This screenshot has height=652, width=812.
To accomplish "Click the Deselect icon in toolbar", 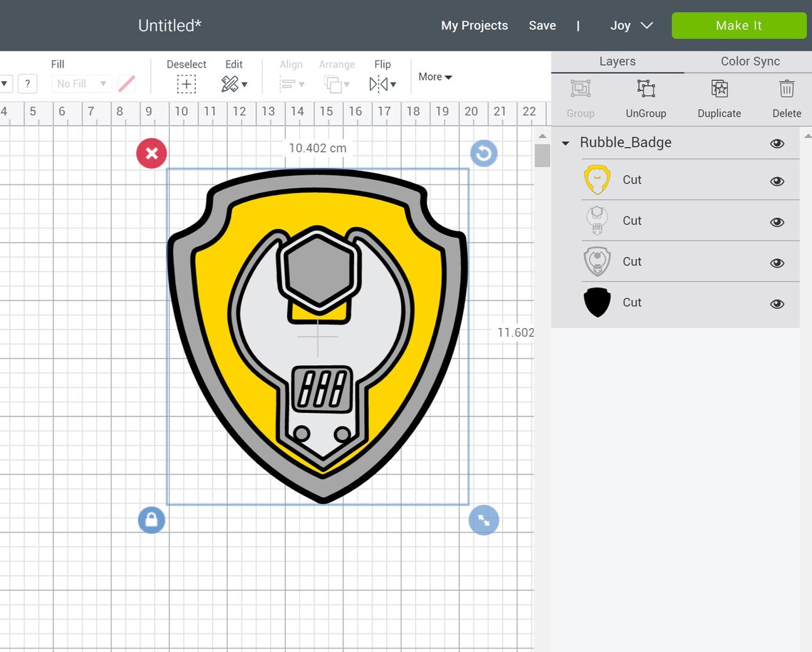I will [187, 84].
